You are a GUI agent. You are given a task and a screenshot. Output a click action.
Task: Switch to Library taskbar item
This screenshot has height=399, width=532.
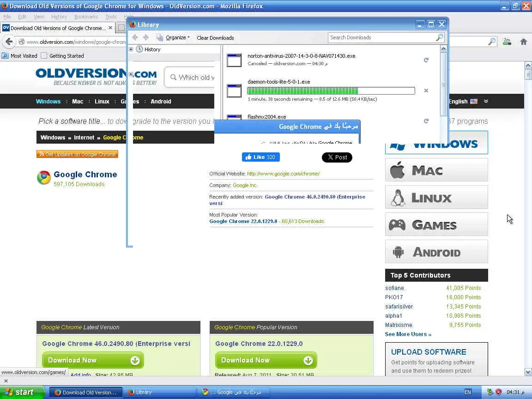point(159,392)
